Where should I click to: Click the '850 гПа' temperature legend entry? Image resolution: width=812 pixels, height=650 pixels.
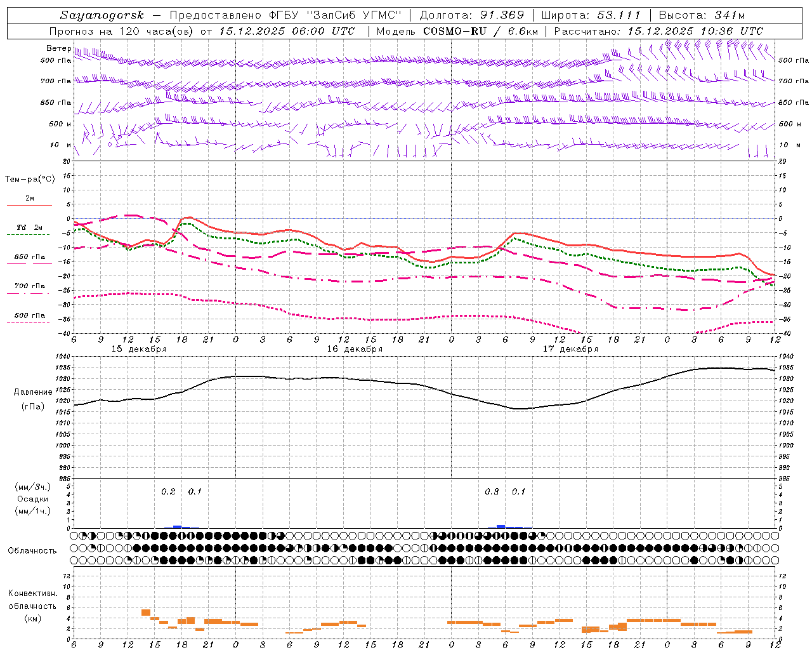30,257
